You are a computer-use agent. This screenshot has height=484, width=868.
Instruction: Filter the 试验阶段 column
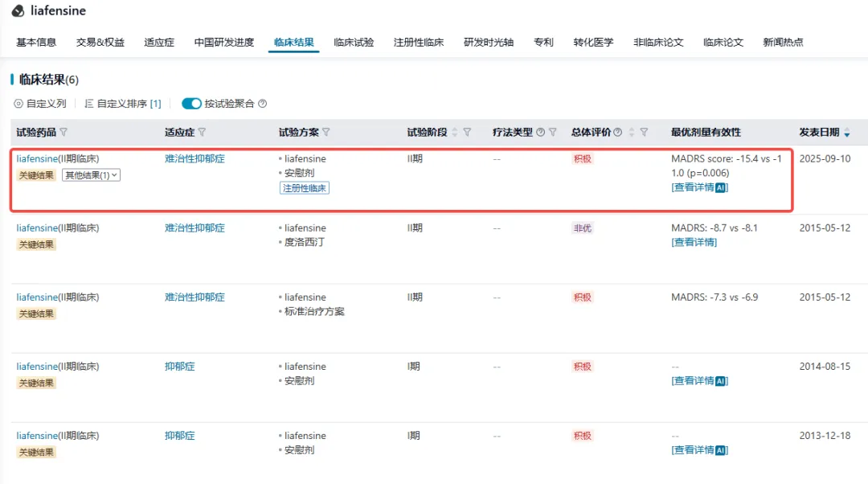467,133
